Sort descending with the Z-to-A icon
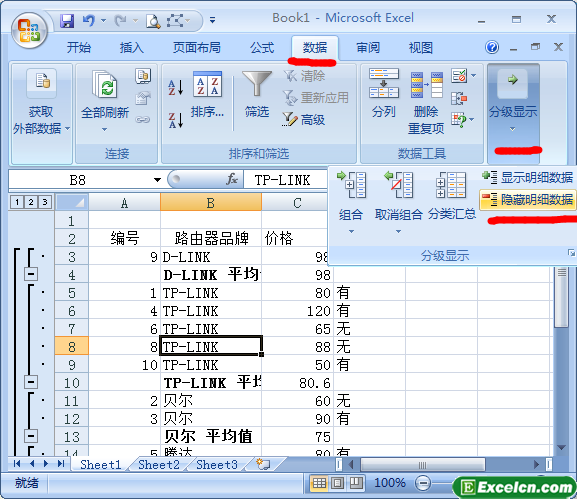 [176, 120]
